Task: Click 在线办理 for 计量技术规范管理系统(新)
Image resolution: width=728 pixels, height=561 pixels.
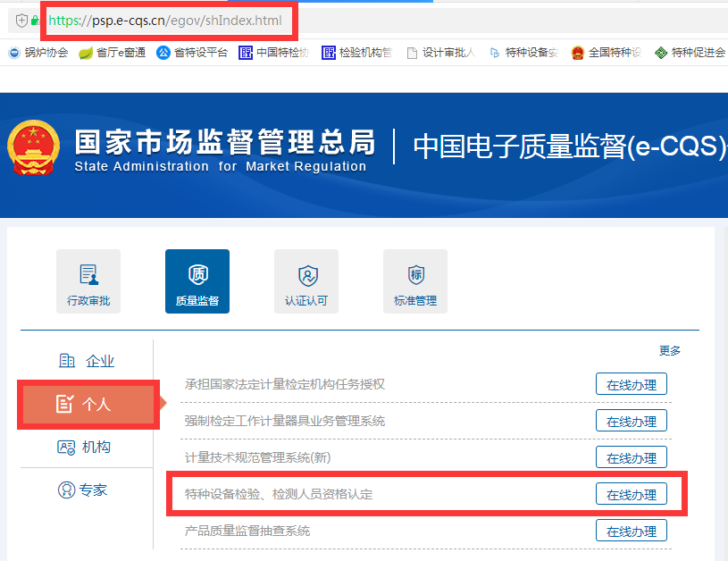Action: coord(631,458)
